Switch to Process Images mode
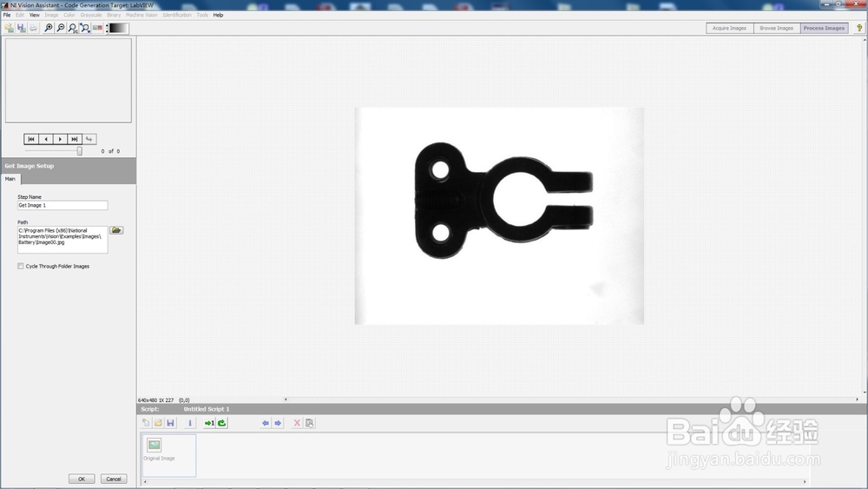Screen dimensions: 868x489 click(825, 28)
